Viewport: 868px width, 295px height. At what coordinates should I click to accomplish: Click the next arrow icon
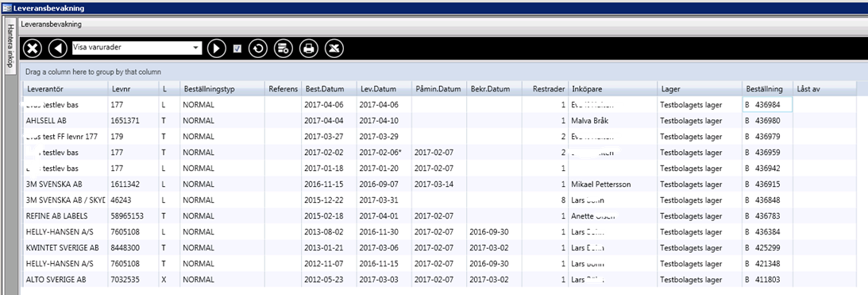pyautogui.click(x=217, y=49)
